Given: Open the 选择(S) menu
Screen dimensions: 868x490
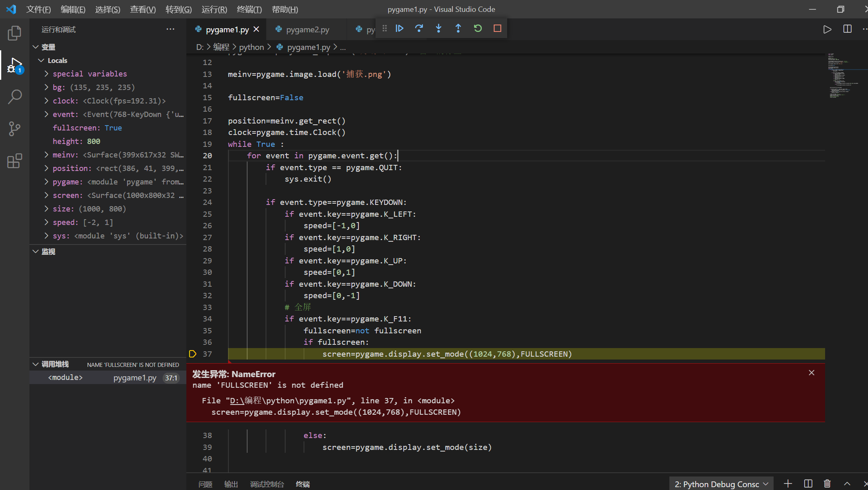Looking at the screenshot, I should 107,9.
